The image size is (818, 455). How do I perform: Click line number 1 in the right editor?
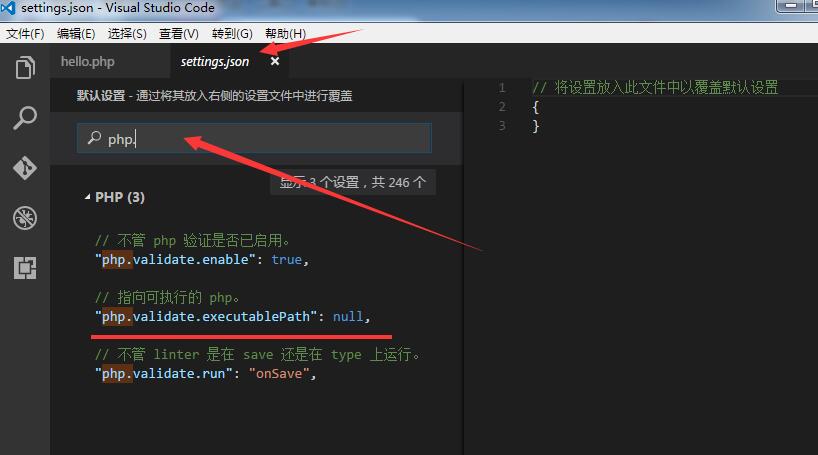coord(502,88)
